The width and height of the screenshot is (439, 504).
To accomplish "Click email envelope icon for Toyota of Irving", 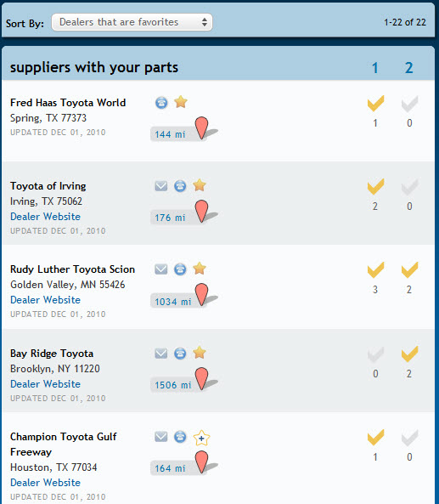I will (x=161, y=186).
